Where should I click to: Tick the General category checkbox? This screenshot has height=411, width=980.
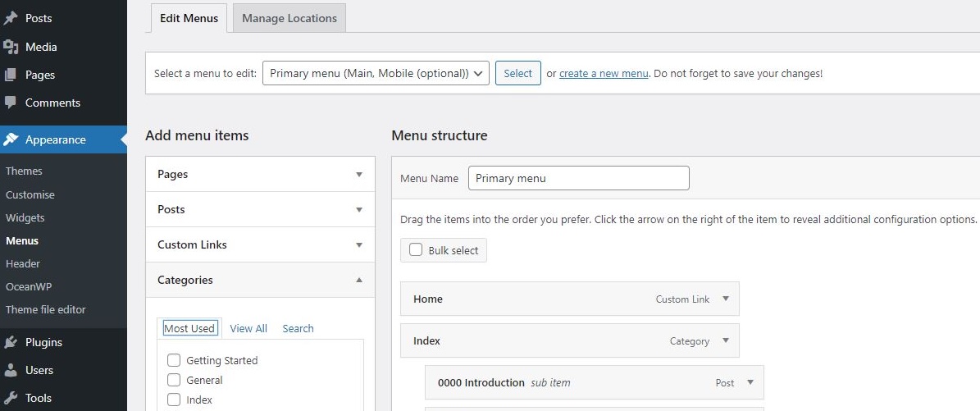(x=175, y=380)
